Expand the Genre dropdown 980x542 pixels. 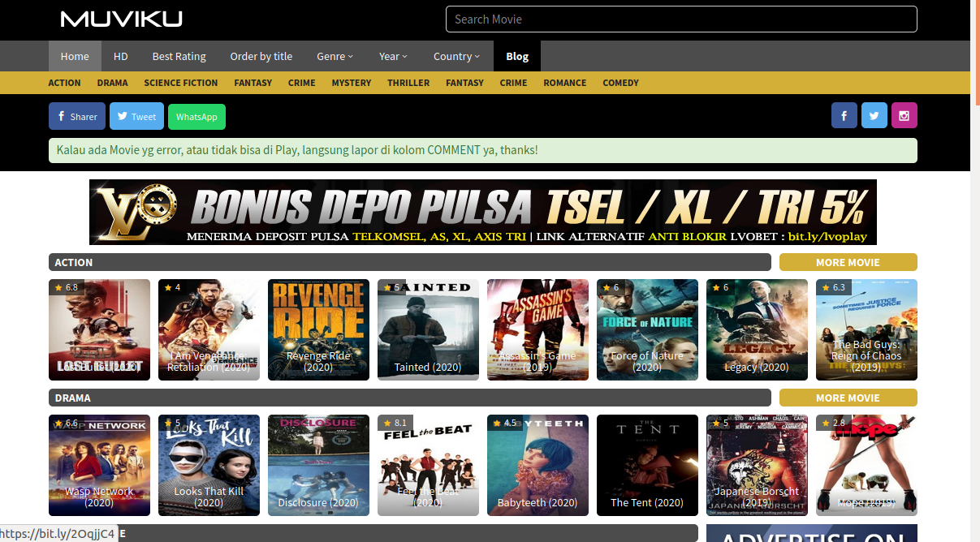click(x=335, y=56)
